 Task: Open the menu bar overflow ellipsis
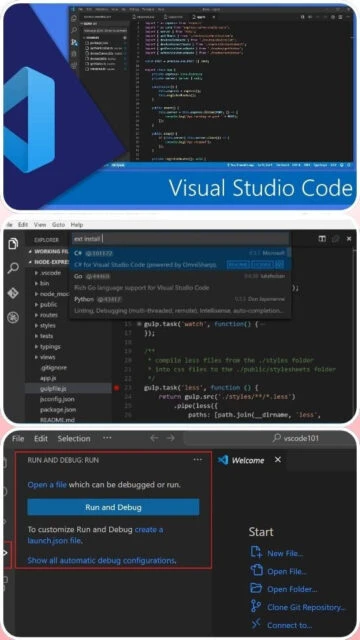(x=107, y=438)
